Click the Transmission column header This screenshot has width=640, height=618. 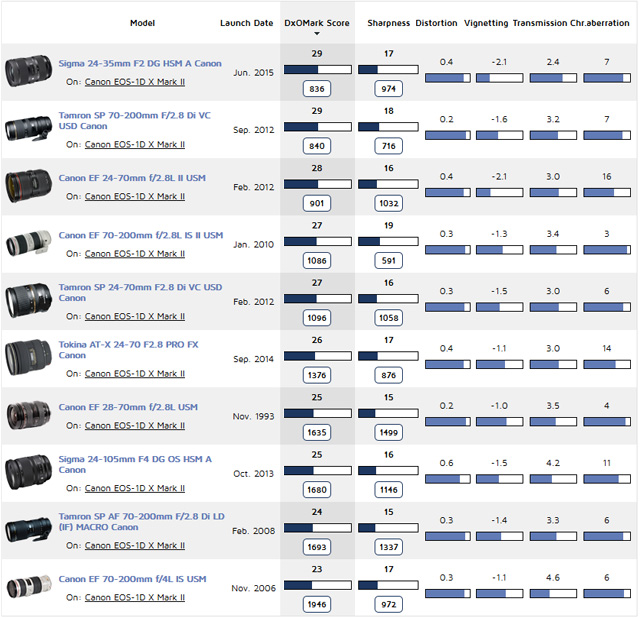click(x=540, y=23)
